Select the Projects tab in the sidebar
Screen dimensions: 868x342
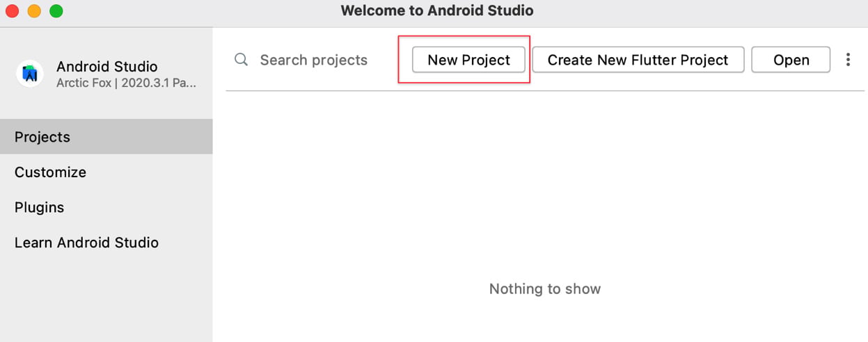click(x=106, y=137)
